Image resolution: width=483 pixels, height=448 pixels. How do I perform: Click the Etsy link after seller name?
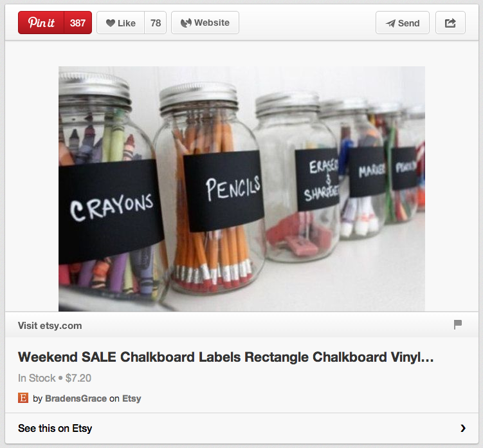coord(132,398)
